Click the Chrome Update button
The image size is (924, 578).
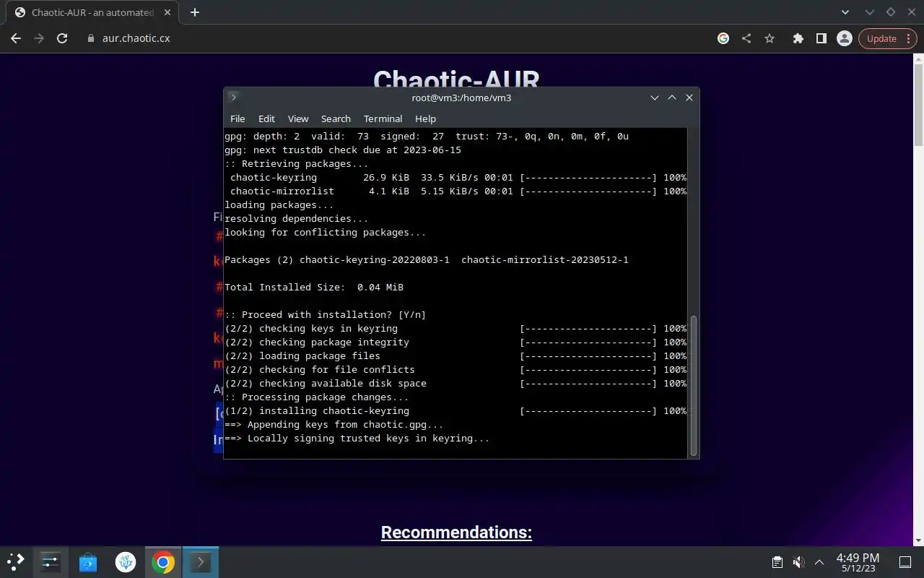pos(881,38)
